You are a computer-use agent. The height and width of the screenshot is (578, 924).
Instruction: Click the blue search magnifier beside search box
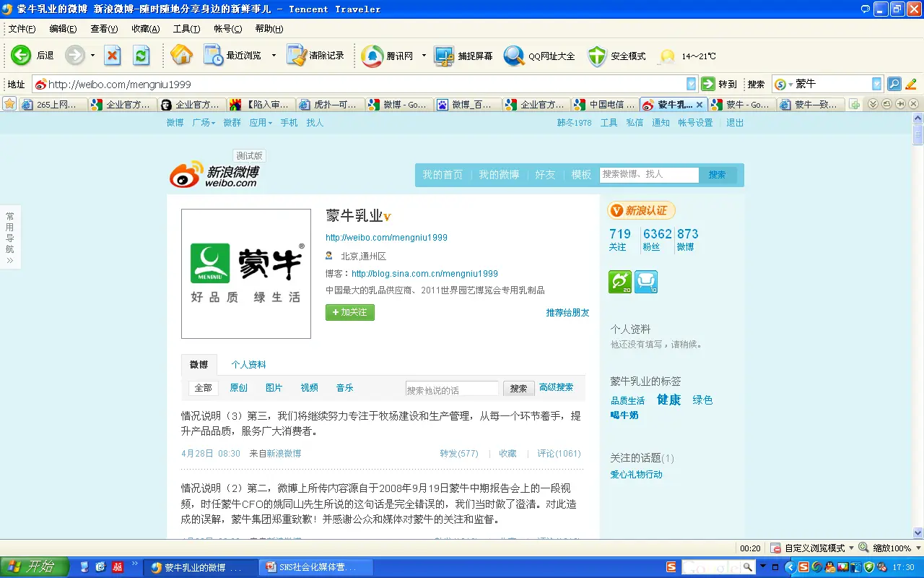click(x=894, y=84)
